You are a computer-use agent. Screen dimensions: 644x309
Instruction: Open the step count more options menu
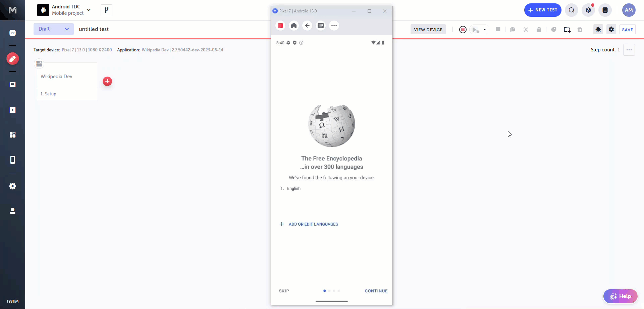[x=629, y=50]
